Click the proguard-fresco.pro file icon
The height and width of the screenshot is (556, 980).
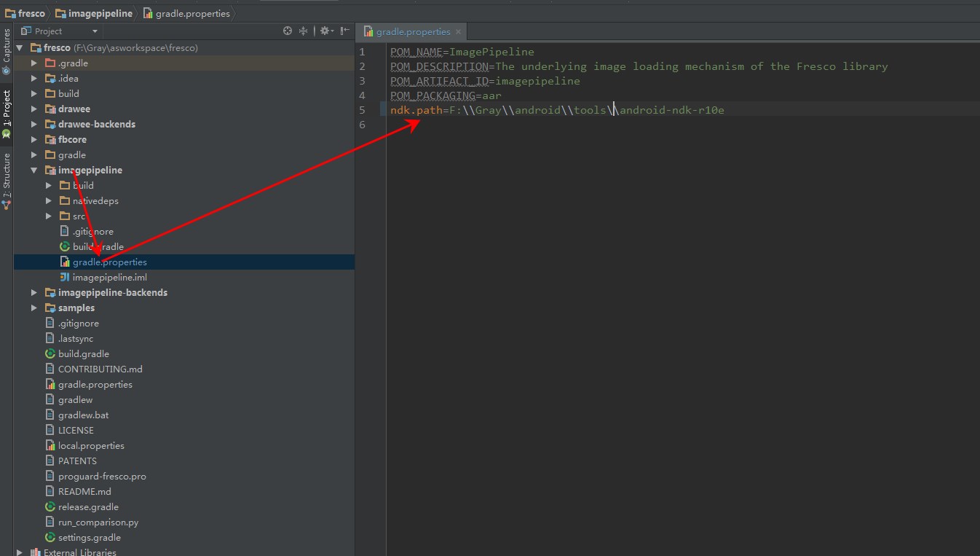coord(50,477)
